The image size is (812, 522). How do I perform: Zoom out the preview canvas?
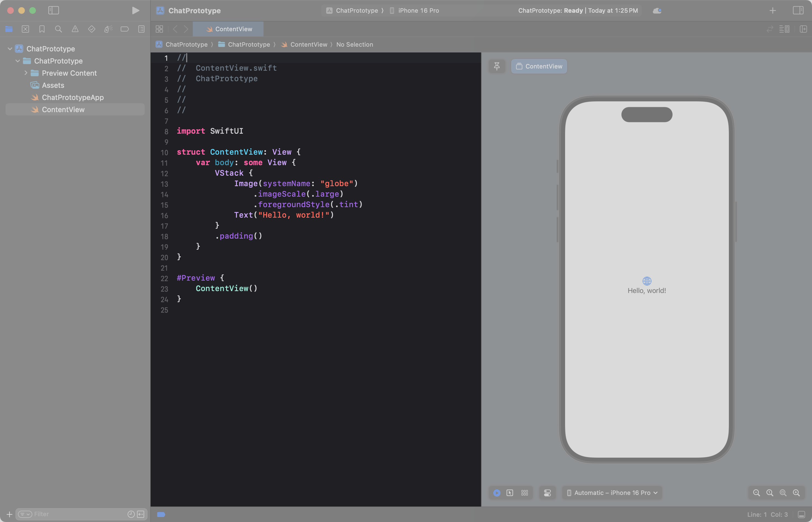756,493
